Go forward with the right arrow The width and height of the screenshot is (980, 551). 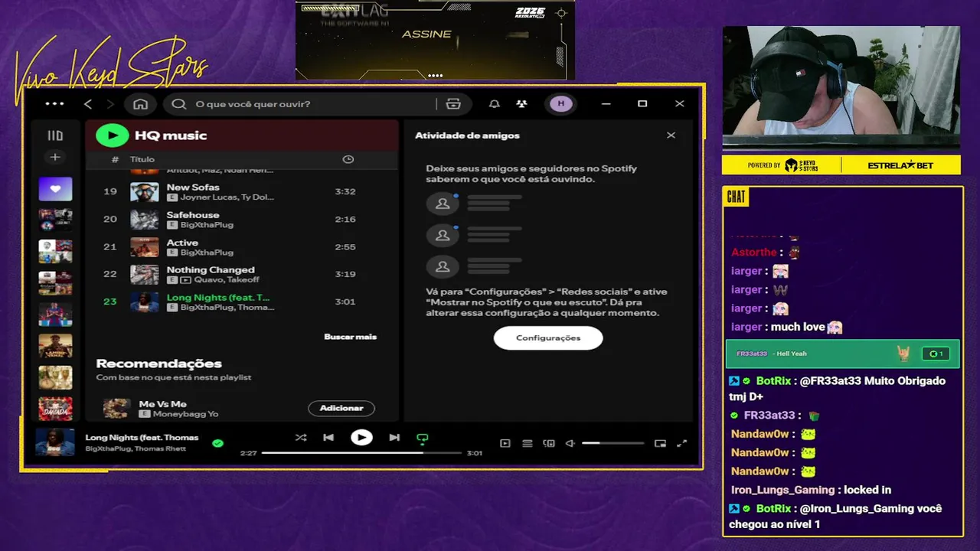(110, 104)
